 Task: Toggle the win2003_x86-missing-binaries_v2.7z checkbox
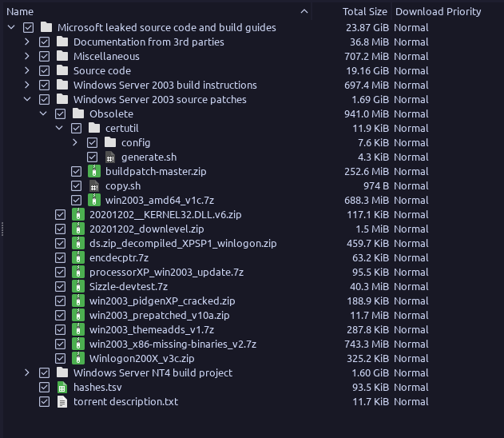[61, 344]
